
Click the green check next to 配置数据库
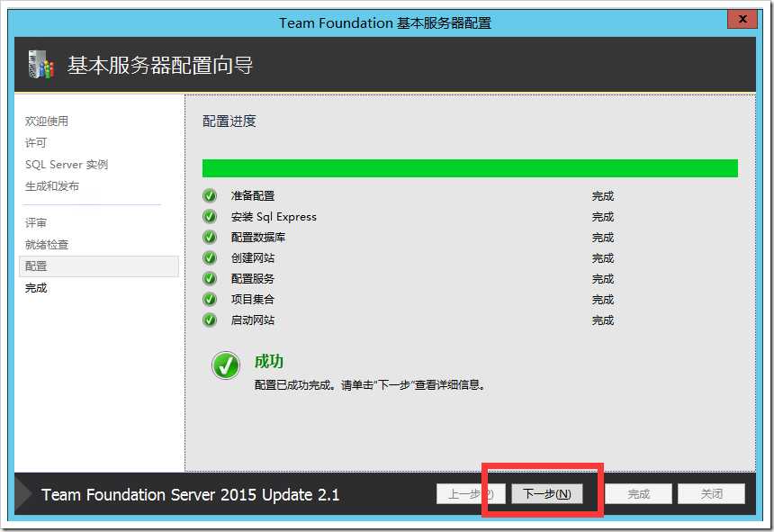point(210,238)
